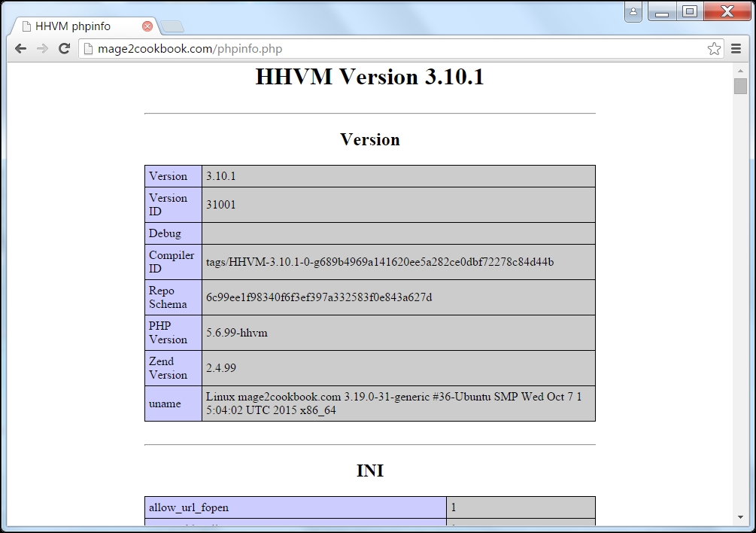The height and width of the screenshot is (533, 756).
Task: Bookmark this page with the star icon
Action: (x=714, y=48)
